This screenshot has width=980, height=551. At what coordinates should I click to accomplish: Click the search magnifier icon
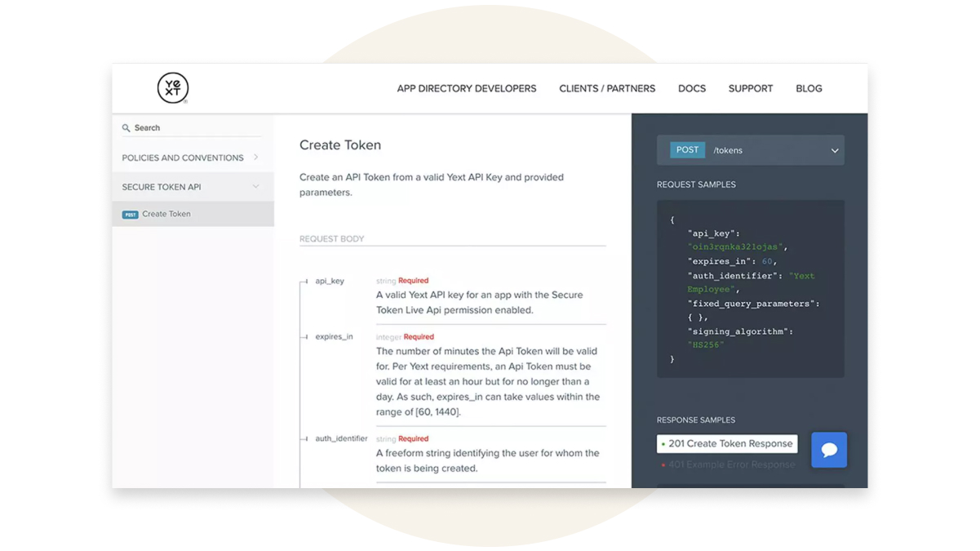click(x=126, y=128)
